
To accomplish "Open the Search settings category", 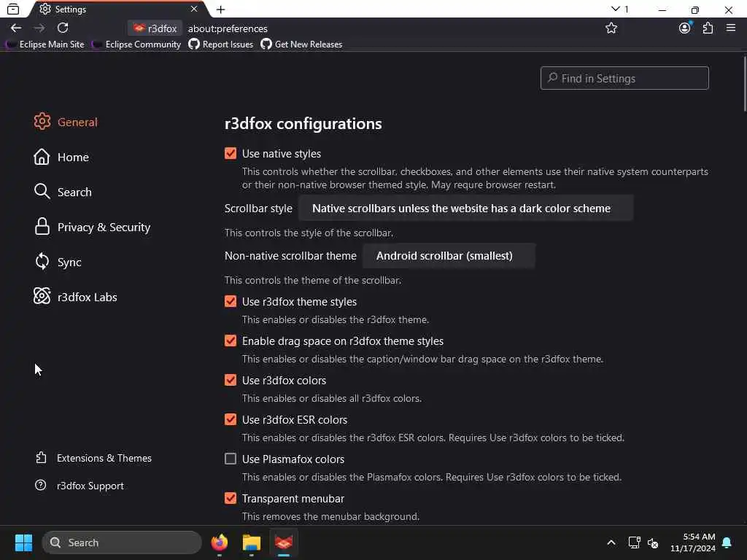I will tap(63, 192).
